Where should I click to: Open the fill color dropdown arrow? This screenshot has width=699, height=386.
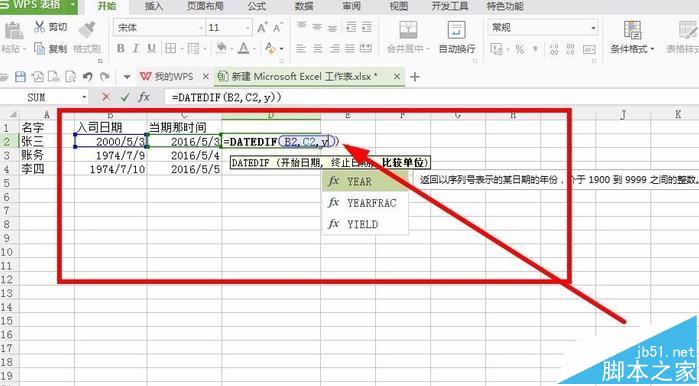point(232,49)
